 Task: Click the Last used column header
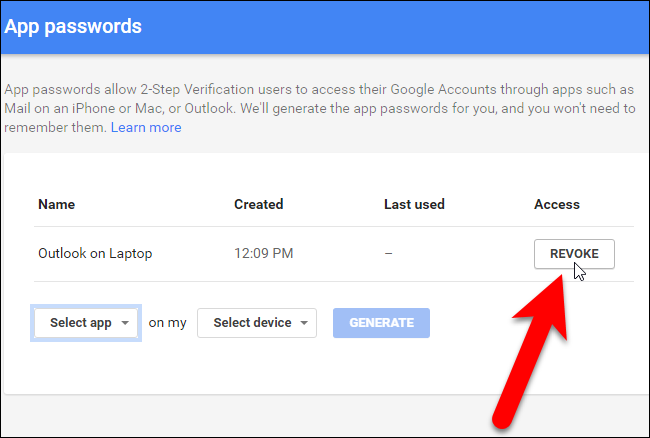[414, 204]
